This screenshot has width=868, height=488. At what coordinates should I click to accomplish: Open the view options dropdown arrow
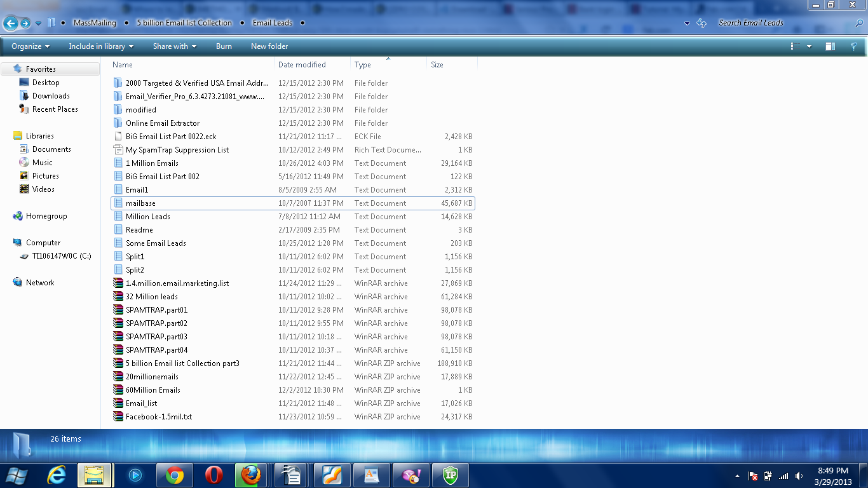click(x=809, y=46)
